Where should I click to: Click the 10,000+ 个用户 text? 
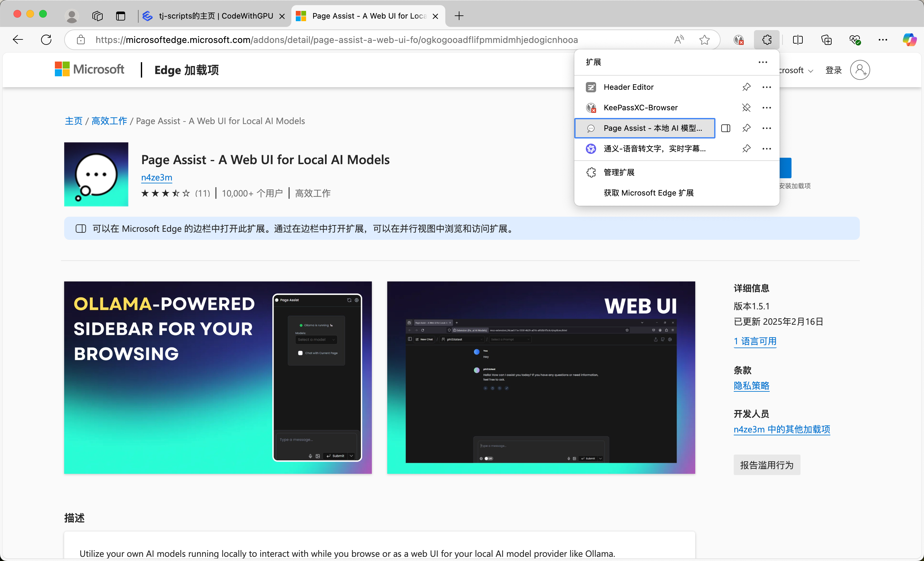[x=252, y=193]
